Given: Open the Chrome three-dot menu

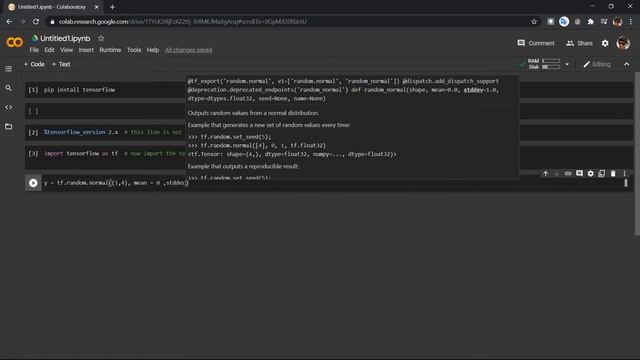Looking at the screenshot, I should coord(631,22).
